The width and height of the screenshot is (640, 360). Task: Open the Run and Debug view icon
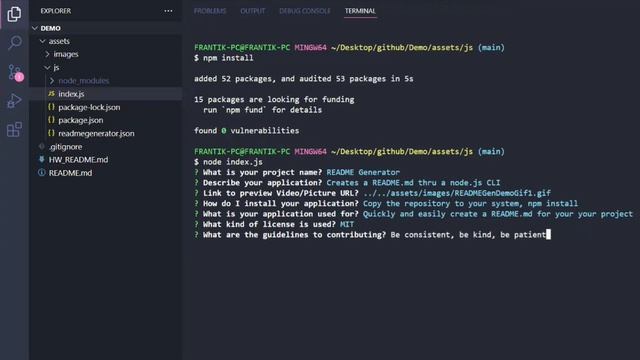(14, 101)
